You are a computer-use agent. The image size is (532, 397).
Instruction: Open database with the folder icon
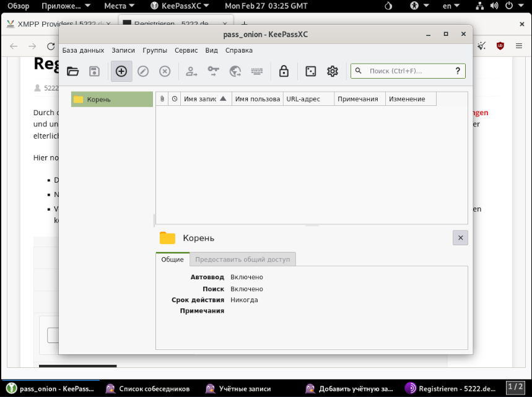[73, 71]
